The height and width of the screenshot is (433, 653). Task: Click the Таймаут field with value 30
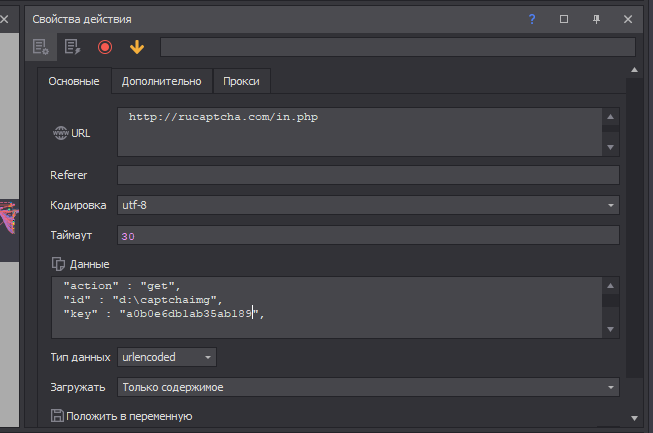tap(368, 236)
